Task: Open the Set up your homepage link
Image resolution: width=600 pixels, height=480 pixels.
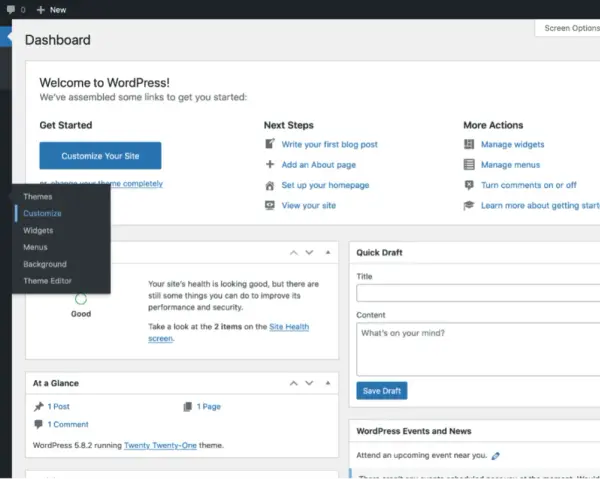Action: (325, 185)
